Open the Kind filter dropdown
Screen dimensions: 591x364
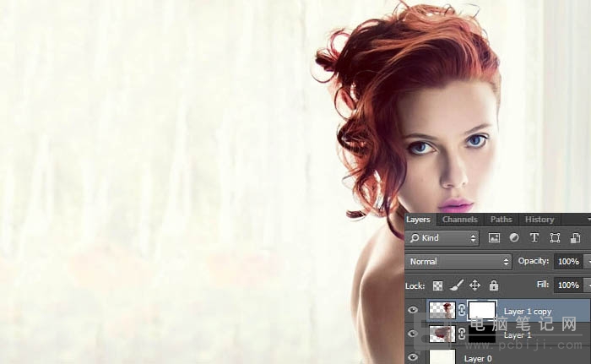coord(442,238)
